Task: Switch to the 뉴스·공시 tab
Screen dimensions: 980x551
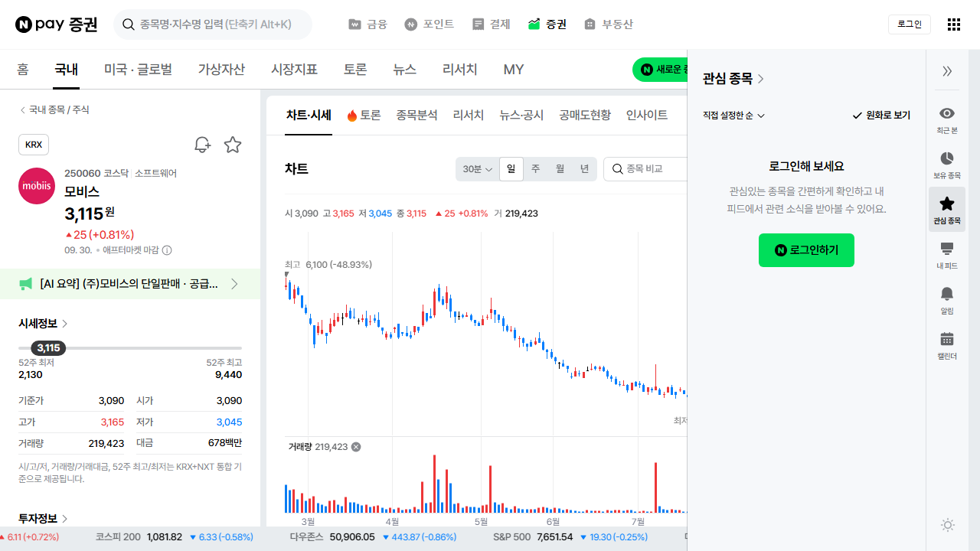Action: 521,116
